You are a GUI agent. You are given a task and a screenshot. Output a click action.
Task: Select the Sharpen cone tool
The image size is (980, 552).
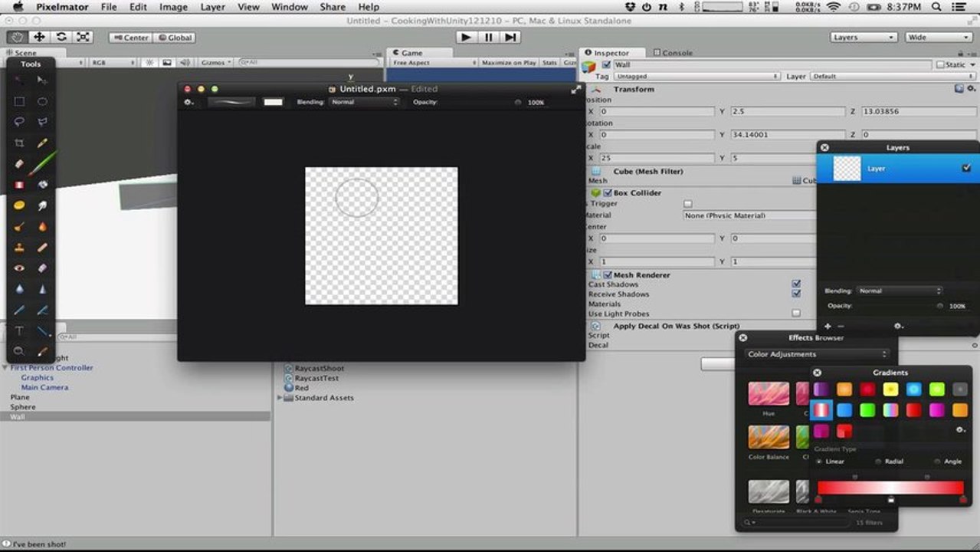pyautogui.click(x=42, y=289)
